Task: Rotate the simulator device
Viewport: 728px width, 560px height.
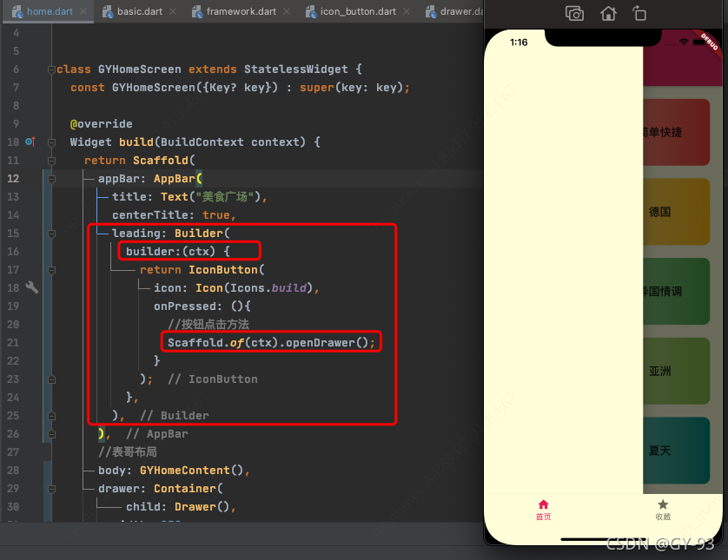Action: (639, 13)
